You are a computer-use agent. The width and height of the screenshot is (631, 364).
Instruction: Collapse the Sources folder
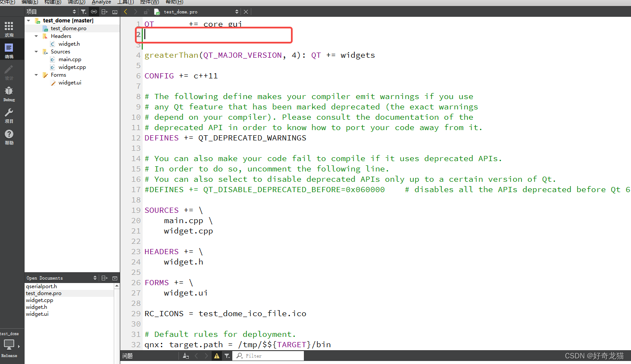coord(36,52)
